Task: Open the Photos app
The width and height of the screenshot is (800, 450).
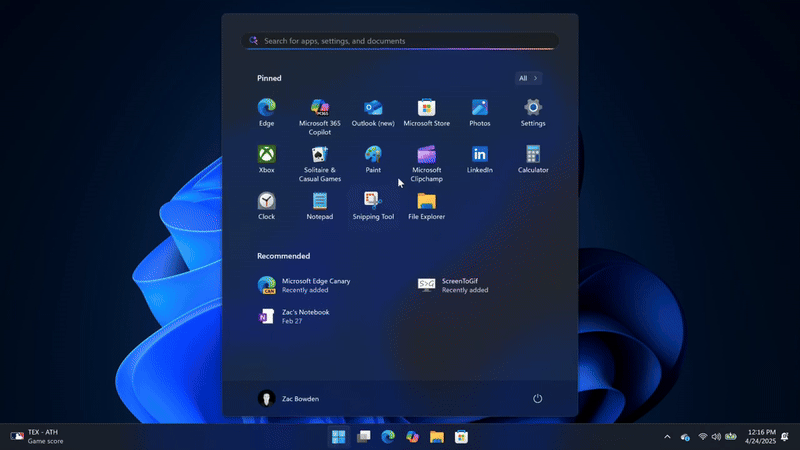Action: click(480, 113)
